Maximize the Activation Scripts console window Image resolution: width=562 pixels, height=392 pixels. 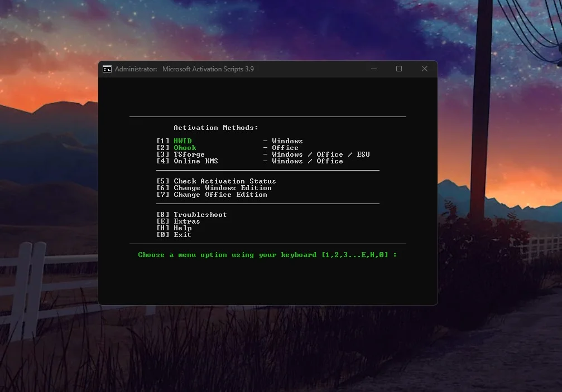point(399,69)
